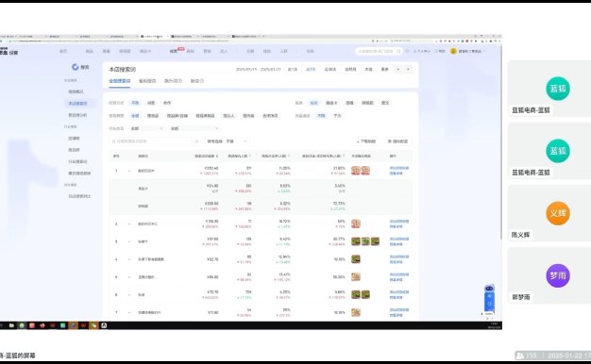Expand row 6 keyword toggle

point(129,295)
